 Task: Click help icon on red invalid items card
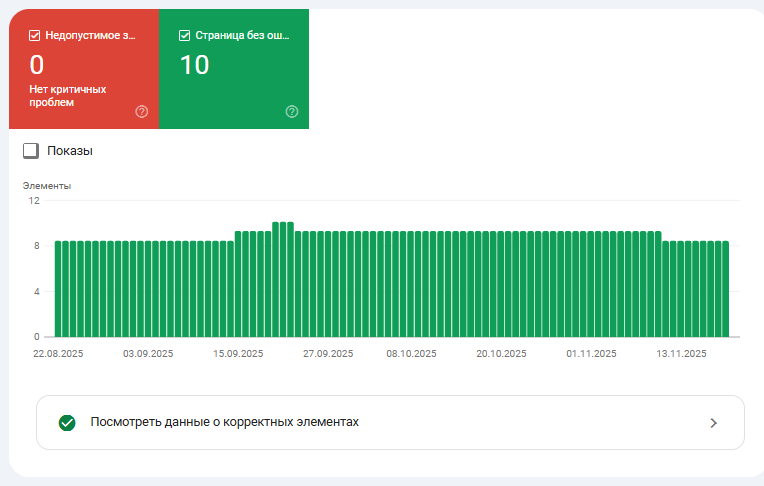click(141, 112)
